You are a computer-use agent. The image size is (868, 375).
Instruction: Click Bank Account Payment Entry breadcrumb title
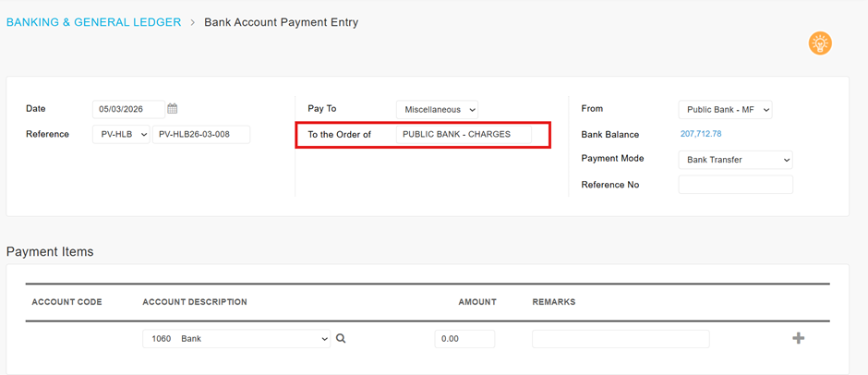coord(281,22)
